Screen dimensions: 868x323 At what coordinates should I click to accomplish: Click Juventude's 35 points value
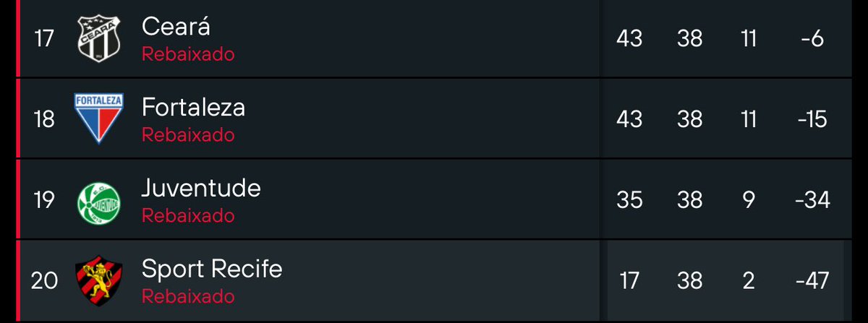pos(629,199)
